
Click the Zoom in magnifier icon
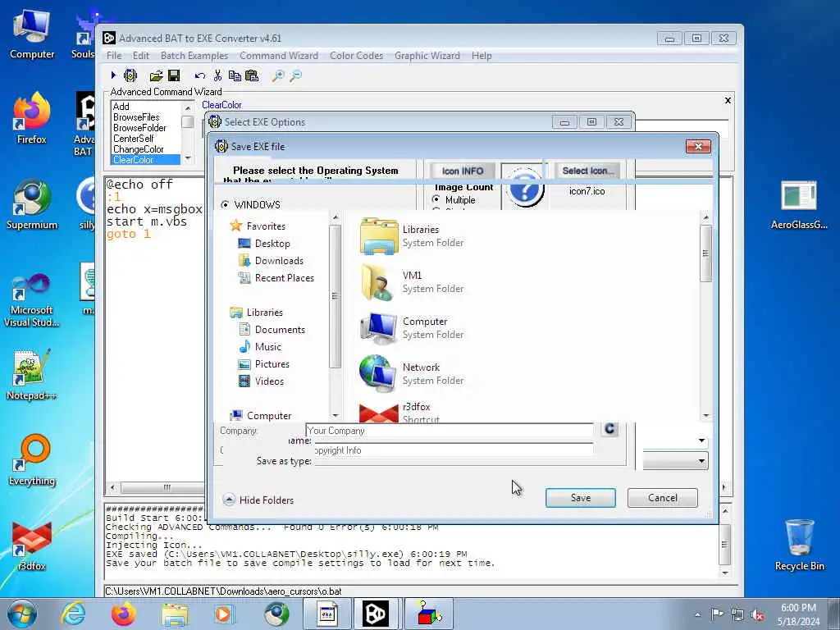click(x=277, y=75)
